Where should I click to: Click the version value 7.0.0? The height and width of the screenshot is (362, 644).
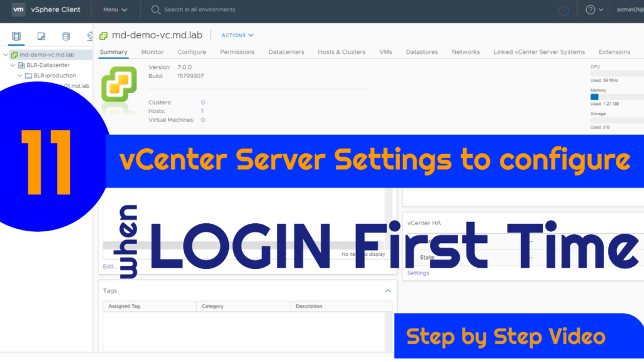184,67
